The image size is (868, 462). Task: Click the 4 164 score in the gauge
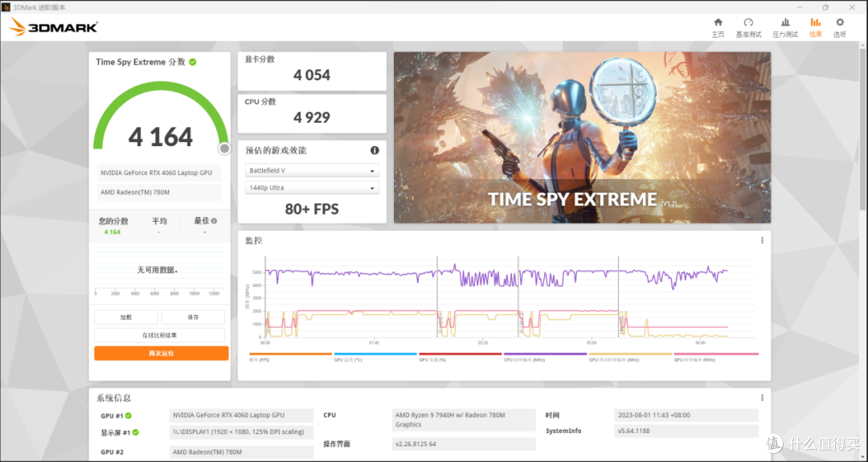[161, 137]
